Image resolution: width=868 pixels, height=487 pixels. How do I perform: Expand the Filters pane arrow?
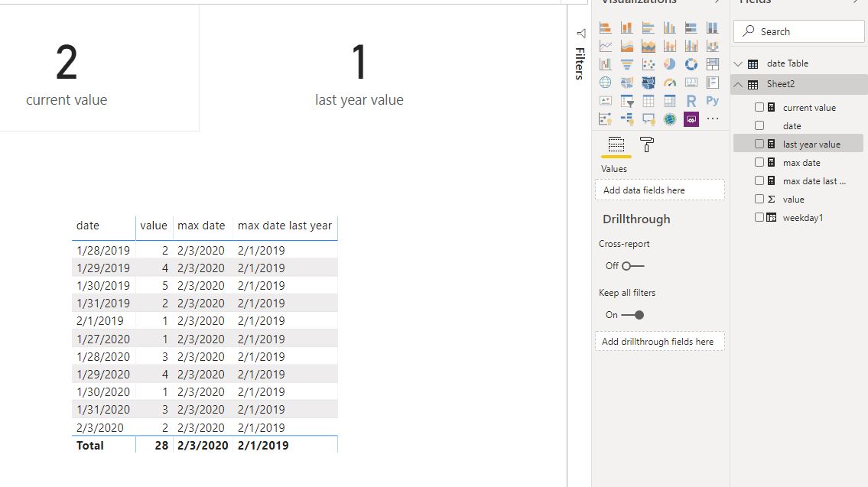tap(580, 33)
